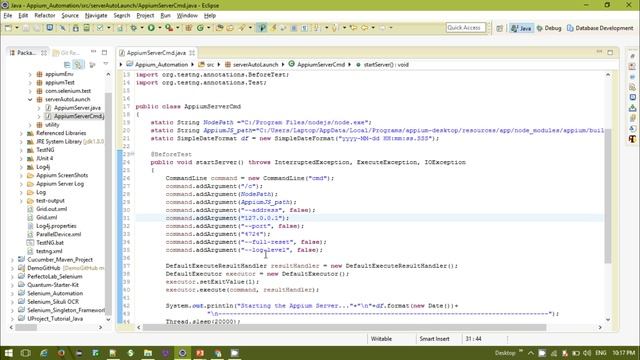Click the Collapse All icon in Package Explorer

[67, 64]
